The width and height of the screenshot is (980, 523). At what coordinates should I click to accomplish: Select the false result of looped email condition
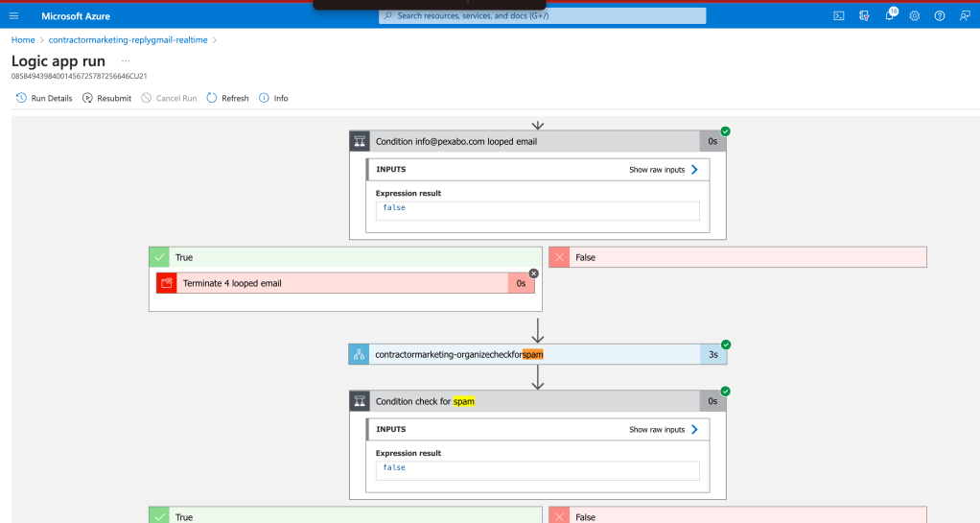[538, 211]
